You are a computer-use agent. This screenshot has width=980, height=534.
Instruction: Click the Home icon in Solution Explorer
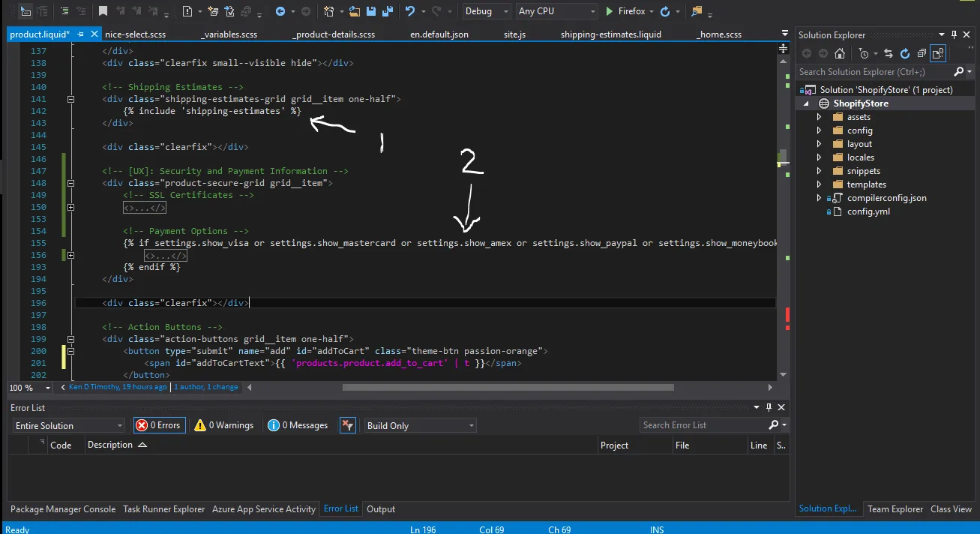click(x=840, y=53)
